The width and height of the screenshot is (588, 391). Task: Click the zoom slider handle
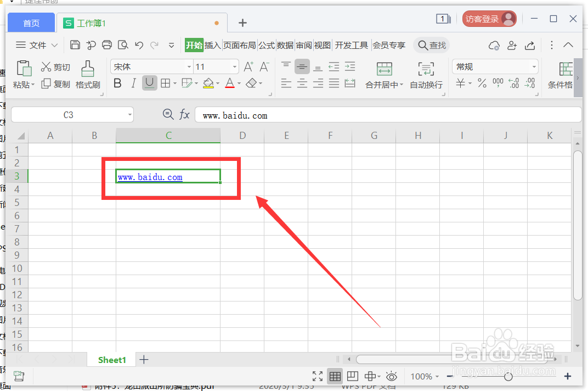[508, 376]
